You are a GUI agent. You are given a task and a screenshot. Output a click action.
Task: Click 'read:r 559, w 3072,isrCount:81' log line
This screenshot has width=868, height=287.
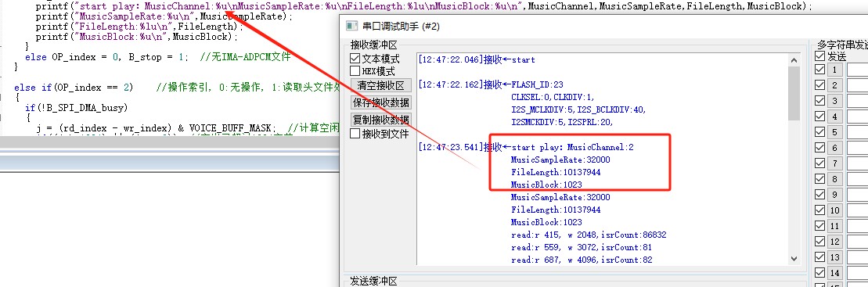[x=582, y=247]
